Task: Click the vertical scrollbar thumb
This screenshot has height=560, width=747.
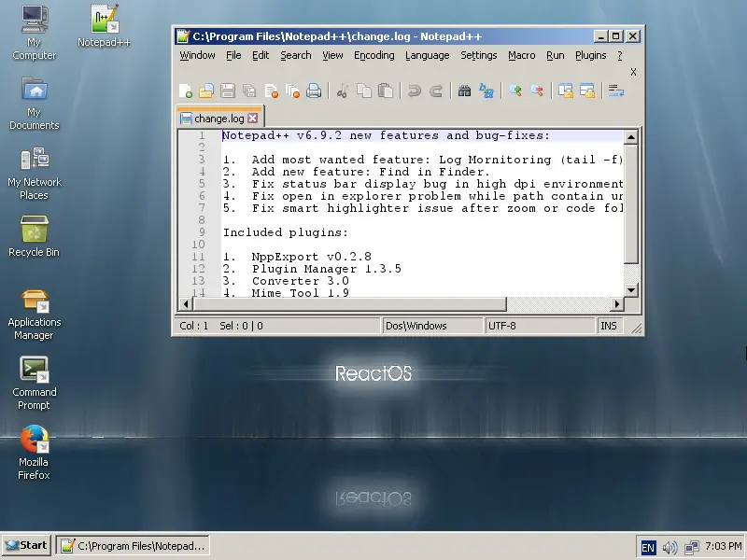Action: [x=631, y=203]
